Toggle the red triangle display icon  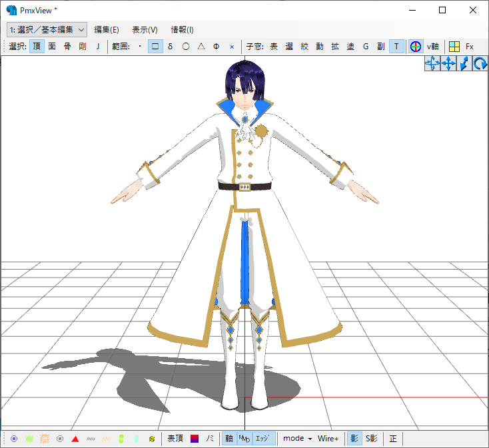(75, 439)
